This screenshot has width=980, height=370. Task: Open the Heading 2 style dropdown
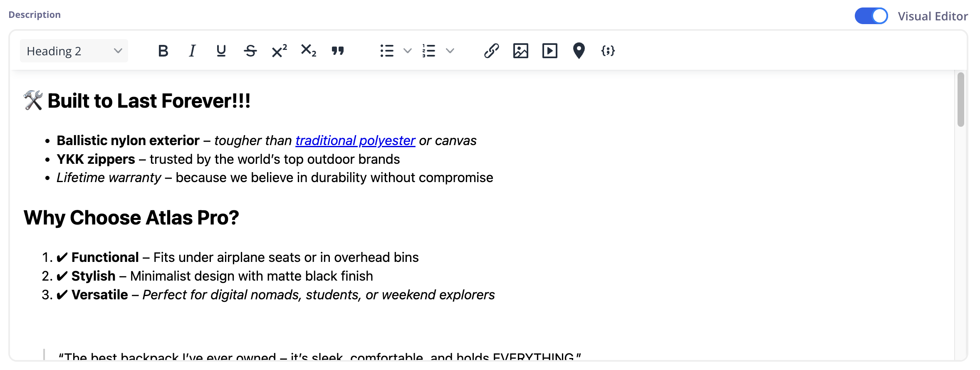point(74,51)
